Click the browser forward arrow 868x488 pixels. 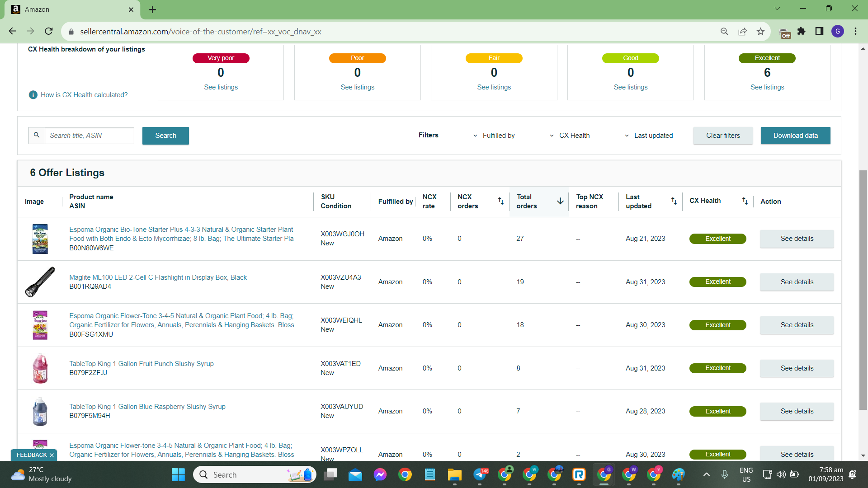point(30,31)
